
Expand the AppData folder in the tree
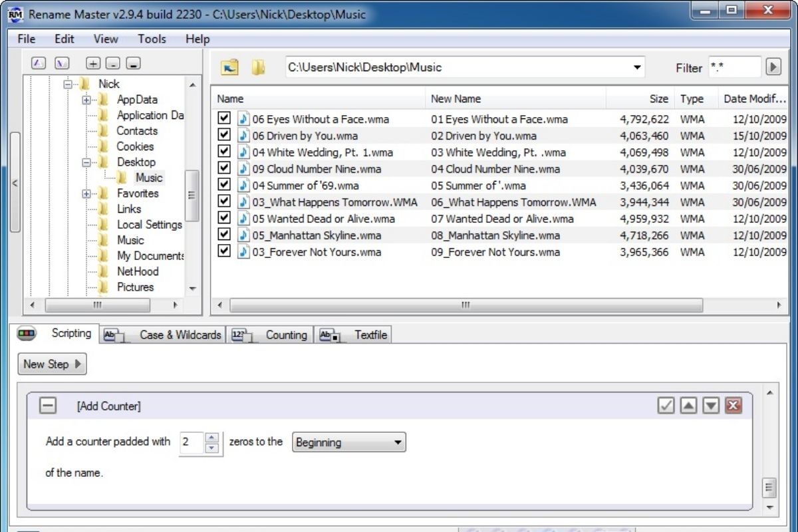coord(86,100)
